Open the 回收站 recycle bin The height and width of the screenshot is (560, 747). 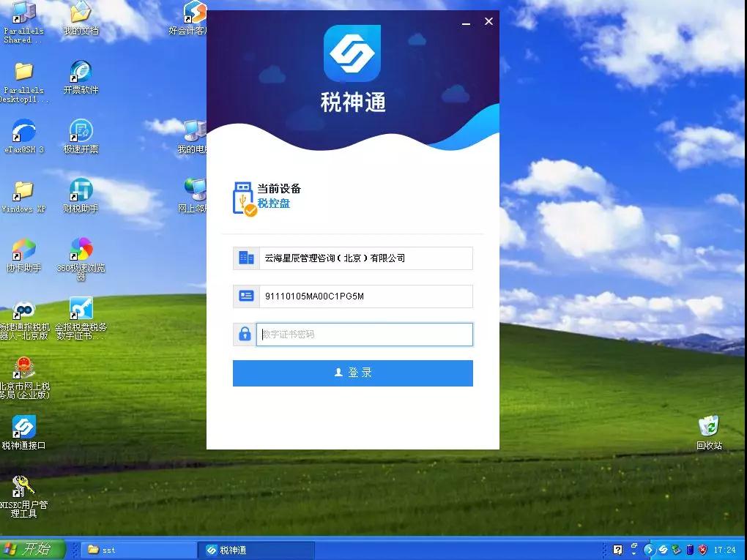(708, 428)
